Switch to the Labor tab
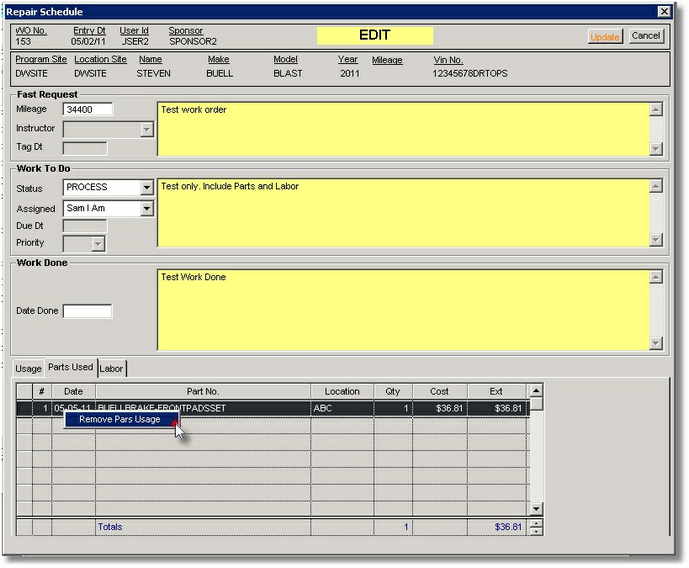 tap(111, 369)
